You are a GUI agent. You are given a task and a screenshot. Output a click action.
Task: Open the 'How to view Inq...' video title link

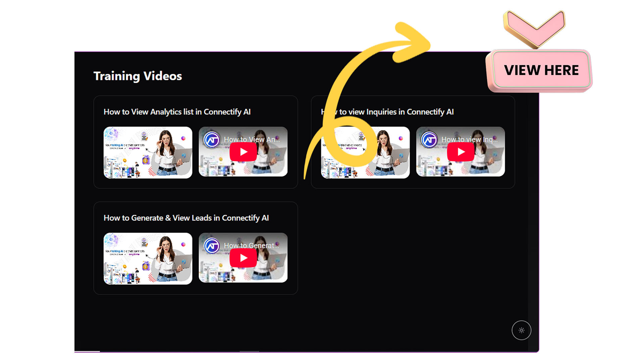coord(469,139)
